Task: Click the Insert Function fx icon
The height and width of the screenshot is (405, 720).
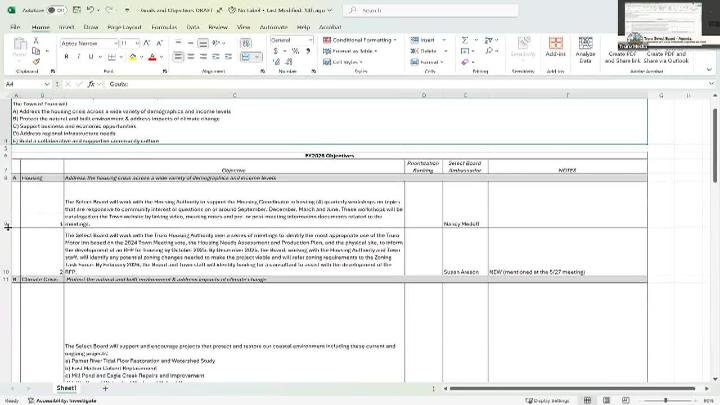Action: (x=91, y=84)
